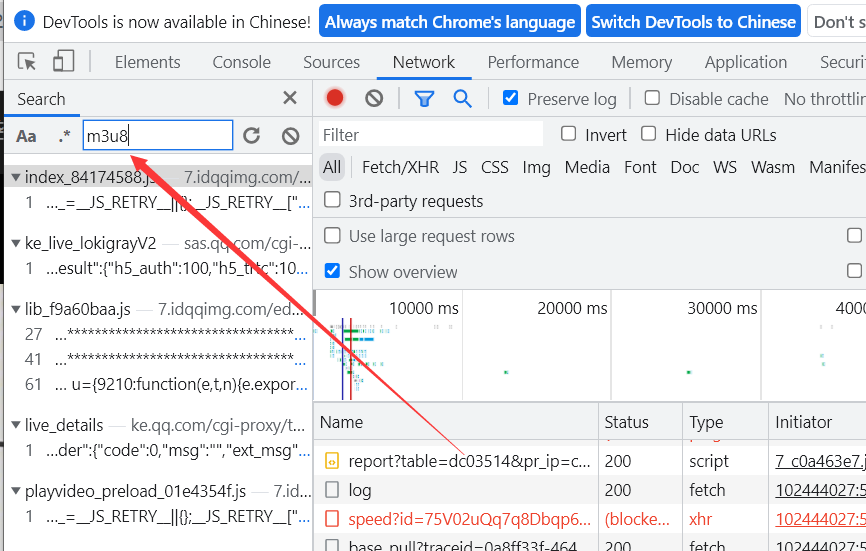Screen dimensions: 866x551
Task: Refresh the m3u8 search results
Action: tap(251, 136)
